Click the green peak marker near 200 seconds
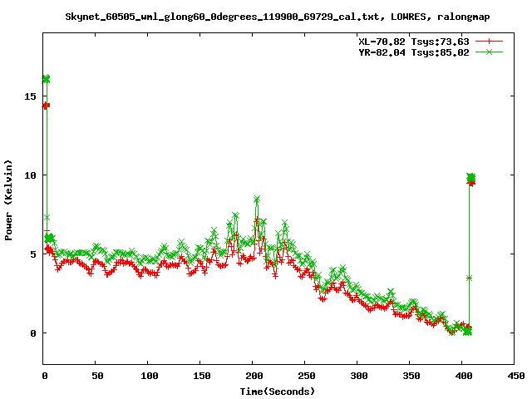Image resolution: width=532 pixels, height=399 pixels. 257,199
